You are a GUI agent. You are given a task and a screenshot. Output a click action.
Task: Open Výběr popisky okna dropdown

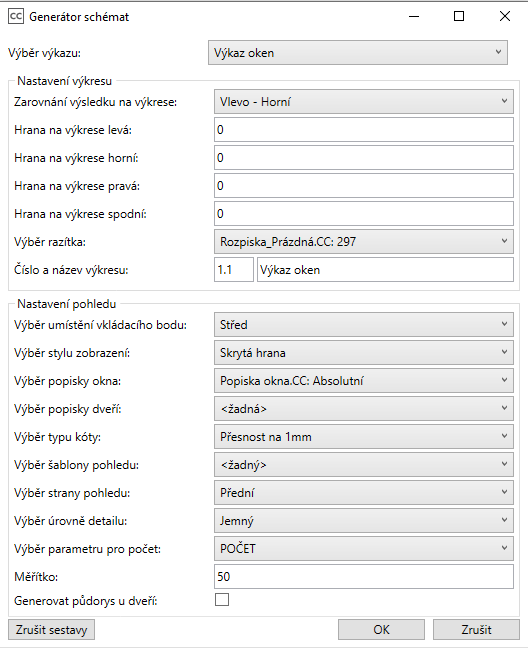tap(364, 381)
